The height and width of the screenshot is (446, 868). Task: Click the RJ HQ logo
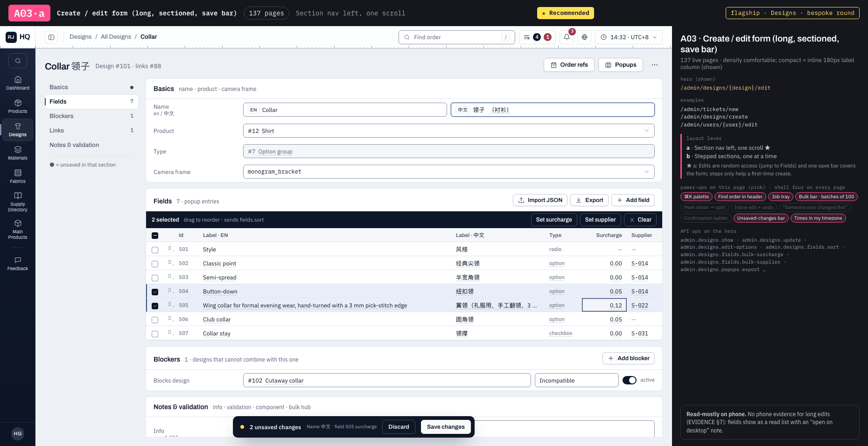click(18, 37)
